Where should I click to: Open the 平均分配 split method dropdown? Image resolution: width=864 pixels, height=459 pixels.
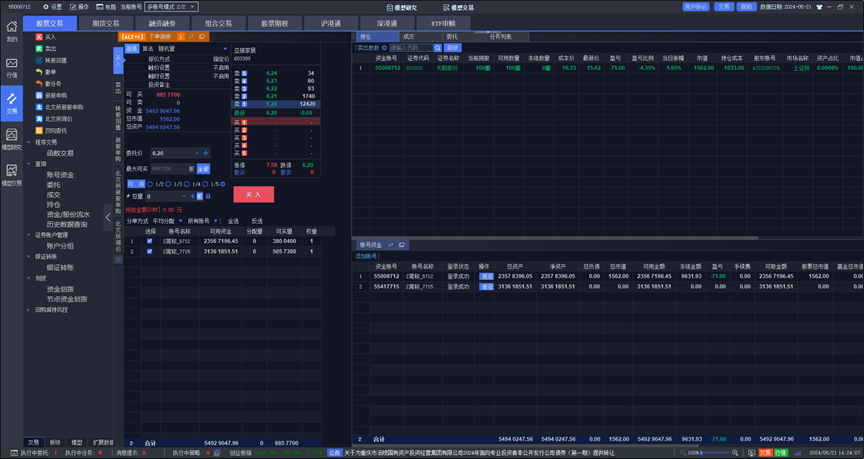pos(168,221)
